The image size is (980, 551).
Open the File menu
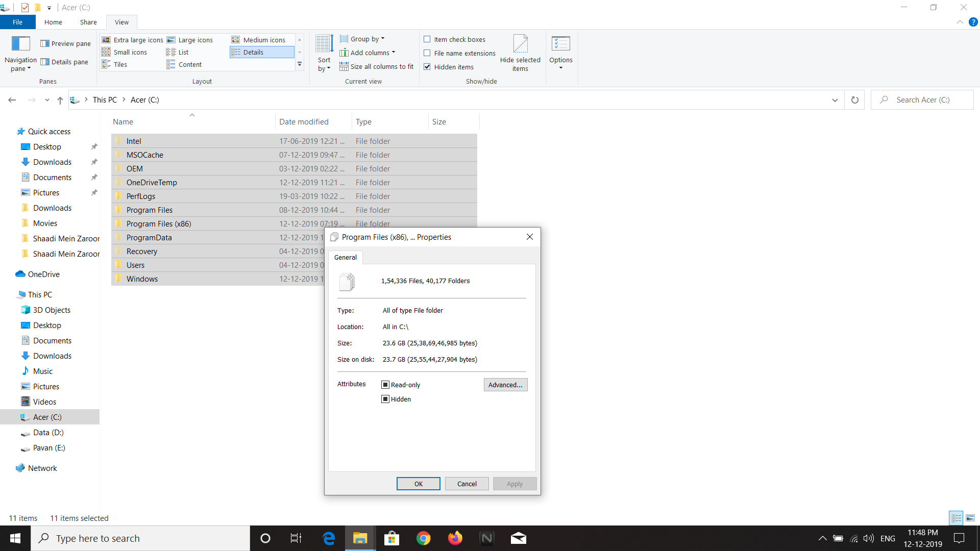(17, 22)
